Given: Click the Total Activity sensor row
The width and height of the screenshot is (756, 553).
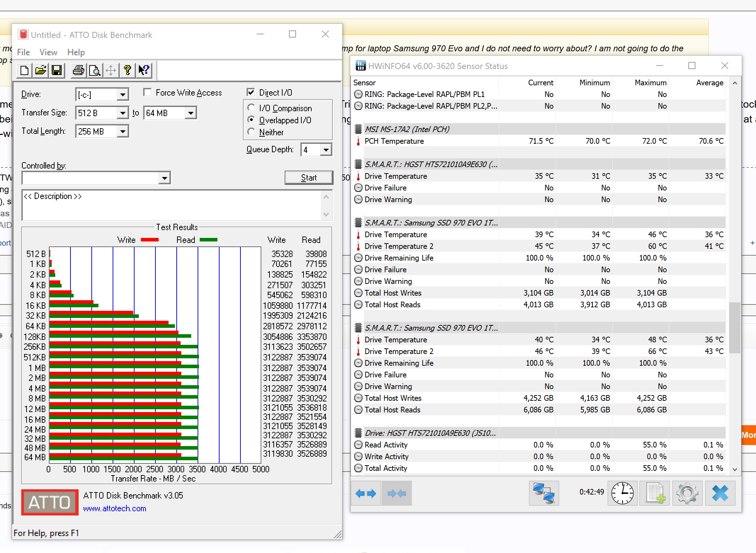Looking at the screenshot, I should [539, 468].
